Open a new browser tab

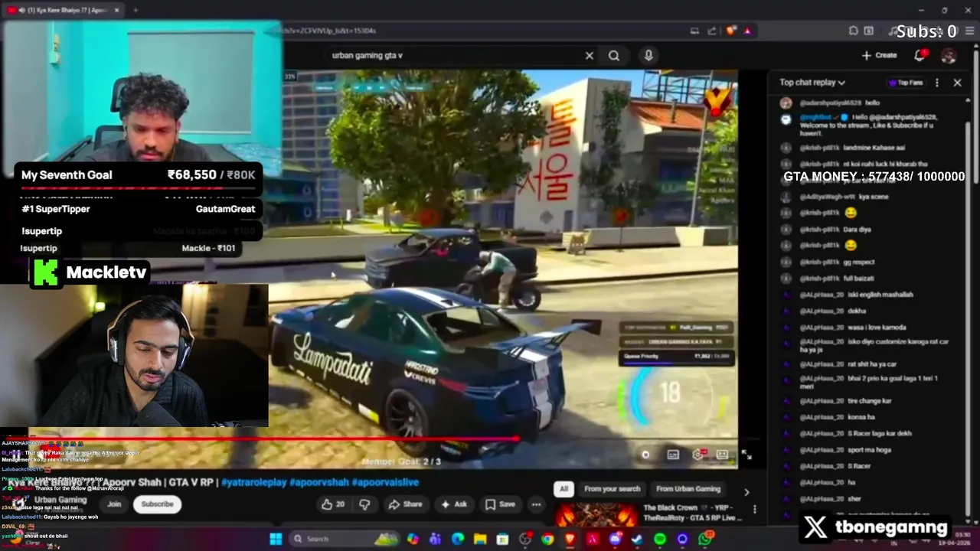pos(136,10)
